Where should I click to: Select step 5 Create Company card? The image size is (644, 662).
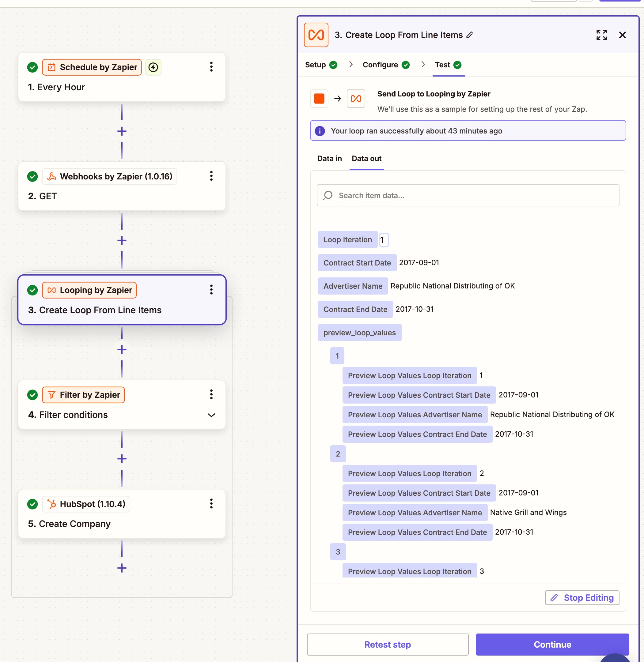pos(122,513)
